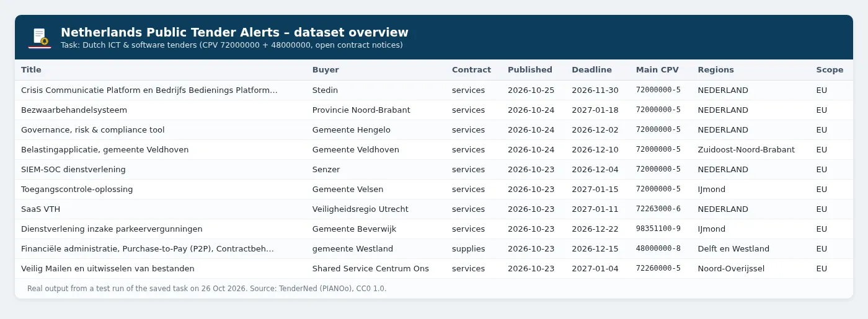Click the Regions column header

click(715, 70)
